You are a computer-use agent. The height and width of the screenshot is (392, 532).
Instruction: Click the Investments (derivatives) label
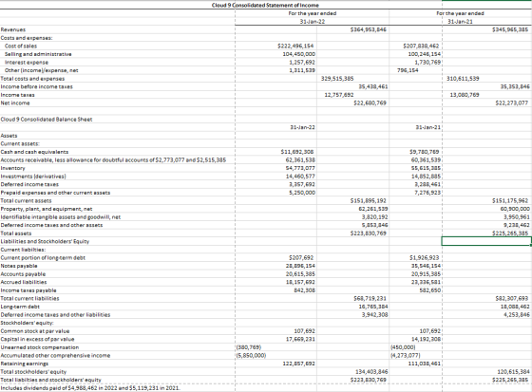point(33,177)
